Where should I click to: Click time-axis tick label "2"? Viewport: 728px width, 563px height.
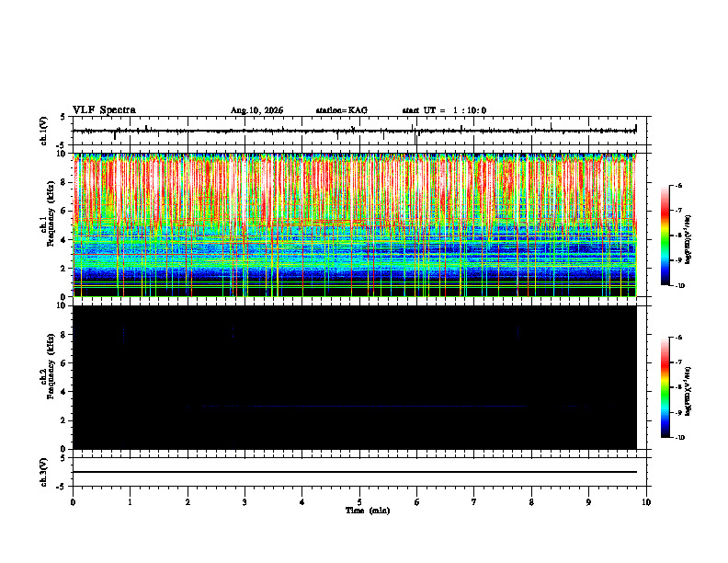[x=188, y=502]
